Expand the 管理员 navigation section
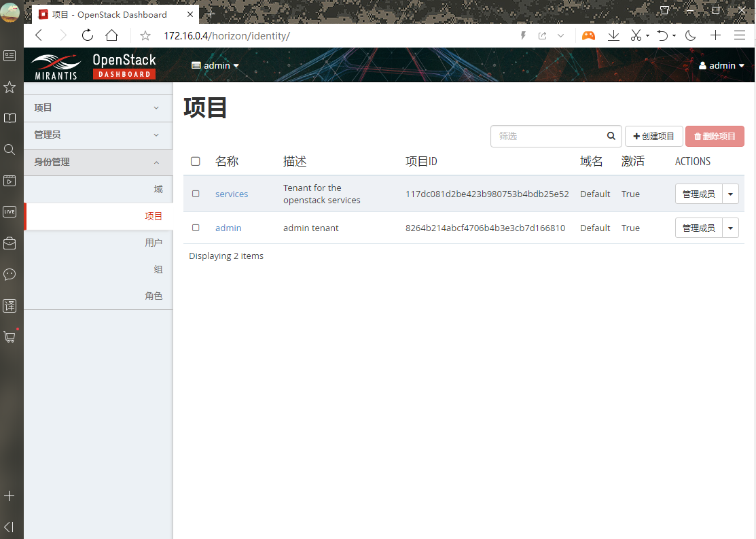Viewport: 756px width, 539px height. coord(98,135)
